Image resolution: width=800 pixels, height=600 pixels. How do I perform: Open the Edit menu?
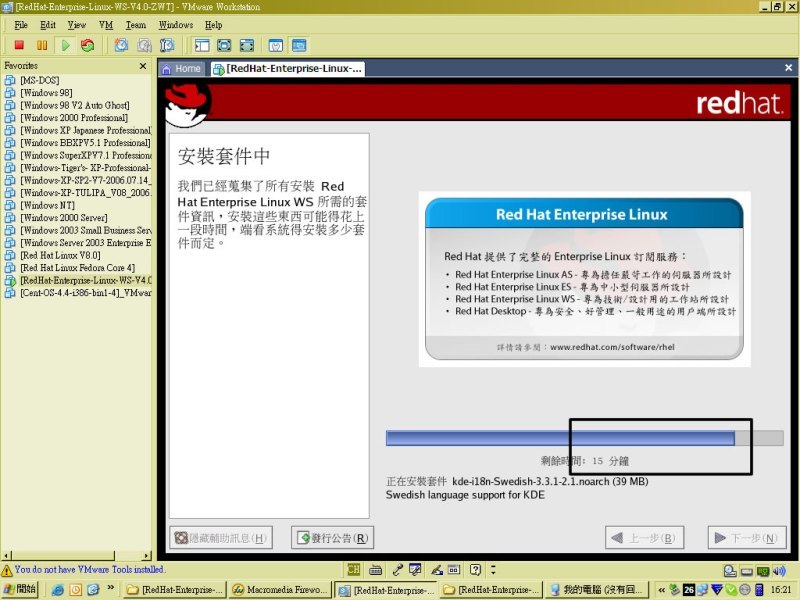(48, 25)
